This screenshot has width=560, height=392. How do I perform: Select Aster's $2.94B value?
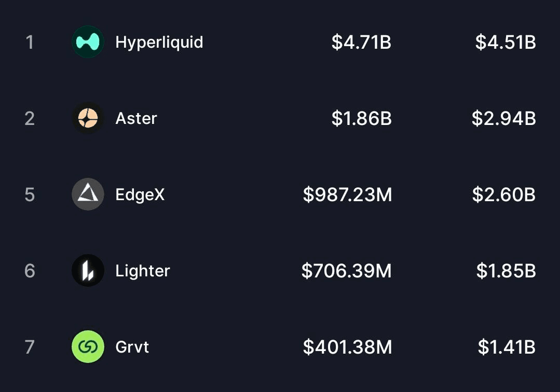[x=503, y=118]
